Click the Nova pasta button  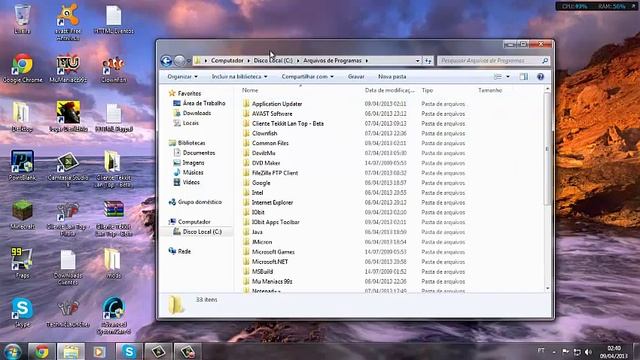click(392, 77)
